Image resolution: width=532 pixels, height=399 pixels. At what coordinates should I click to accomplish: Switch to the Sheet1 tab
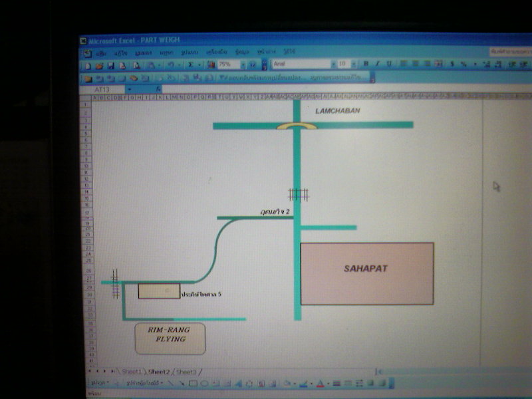[x=130, y=371]
